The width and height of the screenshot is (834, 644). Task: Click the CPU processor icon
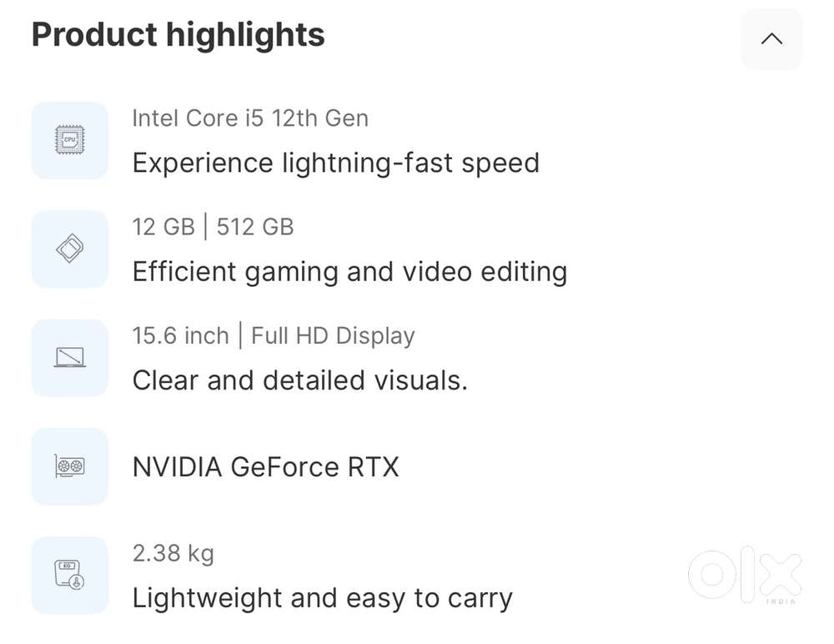click(70, 140)
